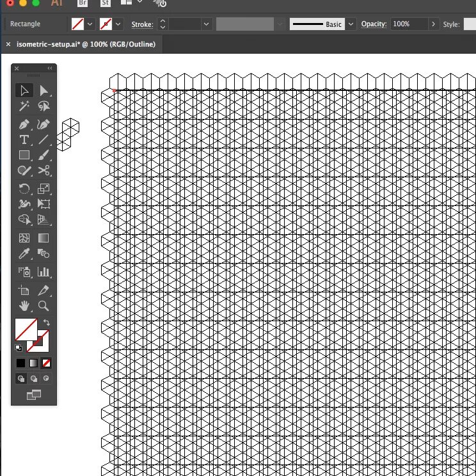
Task: Choose the Warp tool
Action: (24, 203)
